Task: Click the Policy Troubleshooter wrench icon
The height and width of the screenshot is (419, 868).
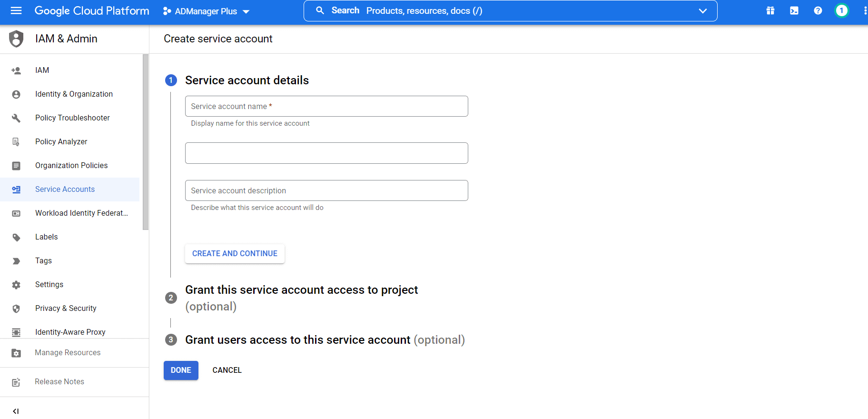Action: 16,118
